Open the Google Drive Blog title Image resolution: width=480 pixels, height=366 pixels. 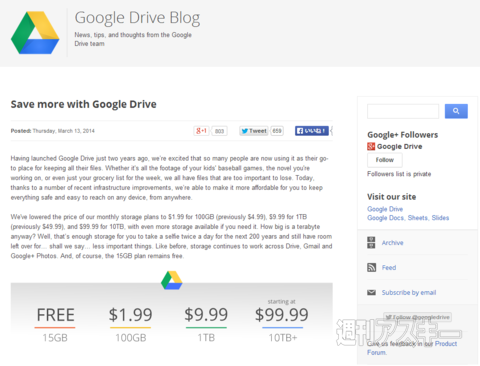[x=137, y=18]
